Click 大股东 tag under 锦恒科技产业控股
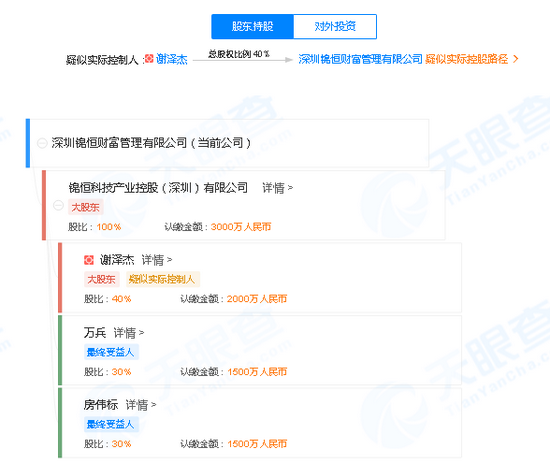Image resolution: width=550 pixels, height=473 pixels. coord(86,207)
